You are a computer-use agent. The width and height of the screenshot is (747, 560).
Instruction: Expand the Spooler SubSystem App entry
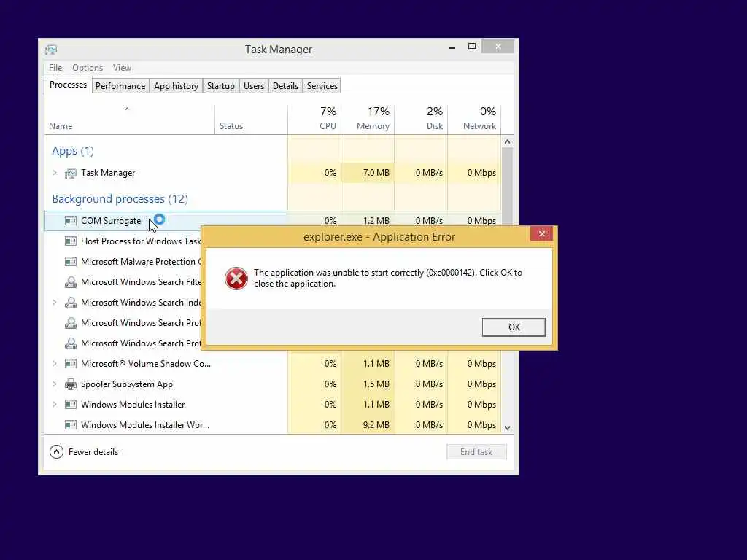click(x=54, y=384)
